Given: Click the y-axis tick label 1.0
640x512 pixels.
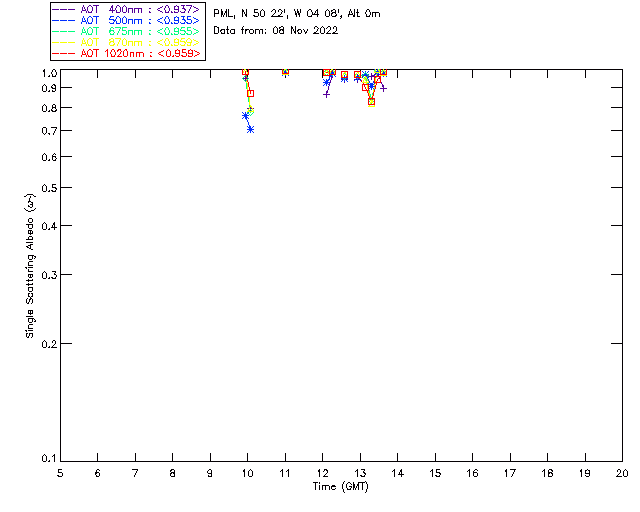Looking at the screenshot, I should 49,73.
